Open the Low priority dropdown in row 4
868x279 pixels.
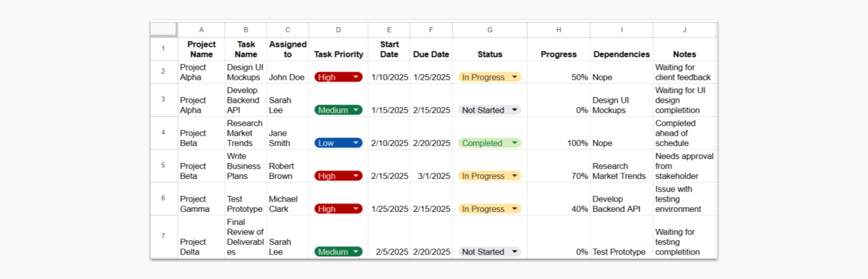357,143
